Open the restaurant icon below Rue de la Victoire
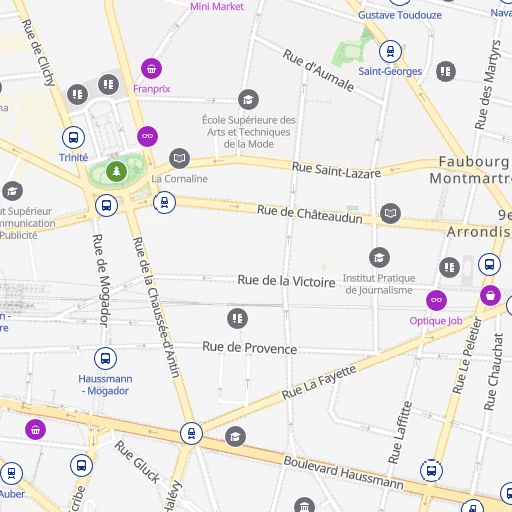Screen dimensions: 512x512 tap(237, 318)
